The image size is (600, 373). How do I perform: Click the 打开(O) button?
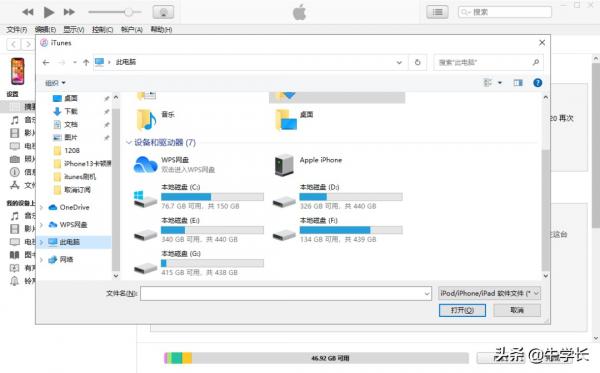tap(462, 310)
